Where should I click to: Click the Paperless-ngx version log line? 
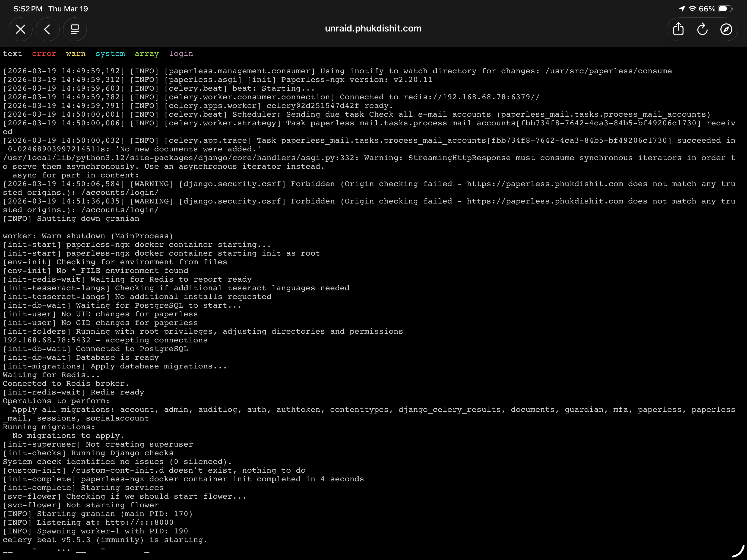pyautogui.click(x=217, y=80)
